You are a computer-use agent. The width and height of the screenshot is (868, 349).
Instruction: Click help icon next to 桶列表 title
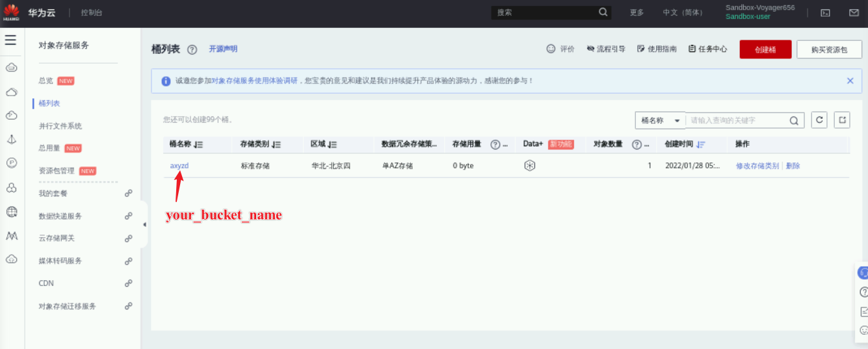(192, 49)
